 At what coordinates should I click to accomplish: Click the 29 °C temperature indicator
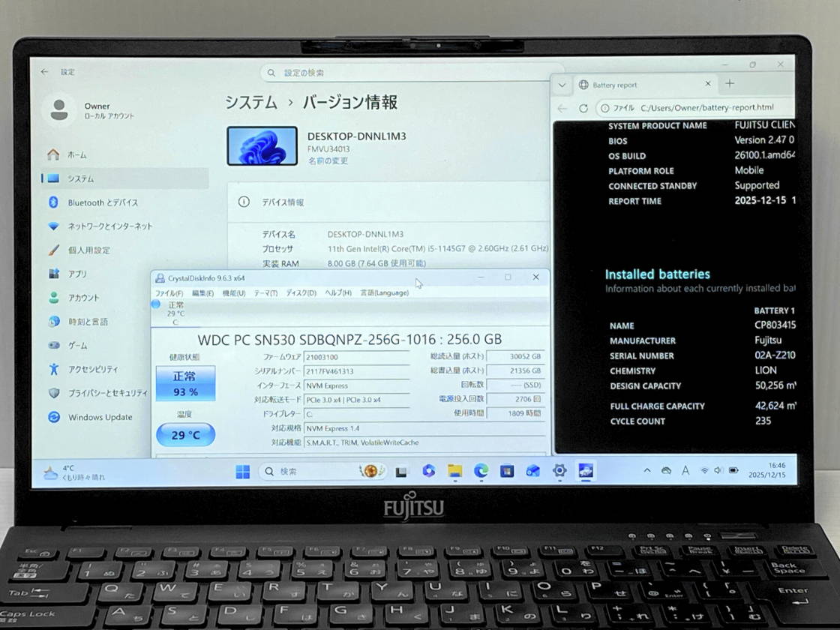pos(185,435)
